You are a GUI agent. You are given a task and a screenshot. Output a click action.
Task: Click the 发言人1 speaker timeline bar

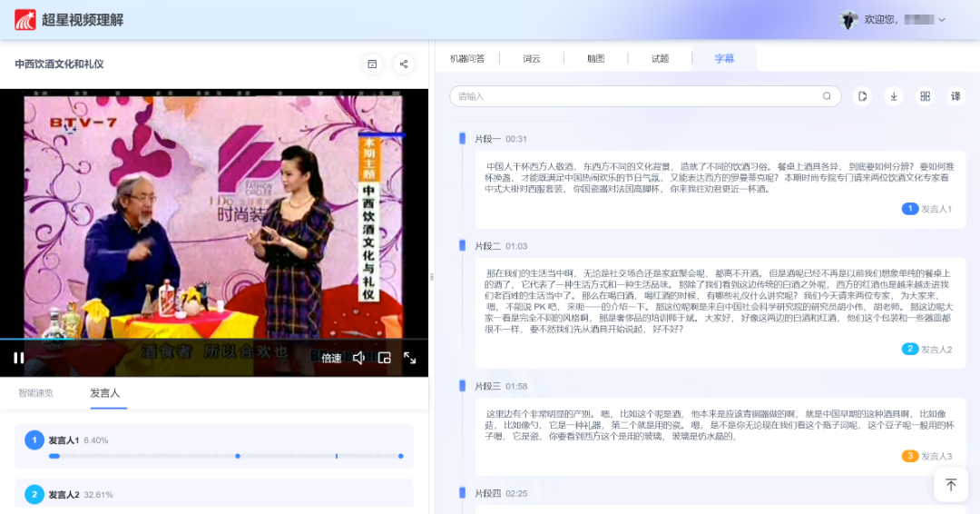[x=225, y=456]
